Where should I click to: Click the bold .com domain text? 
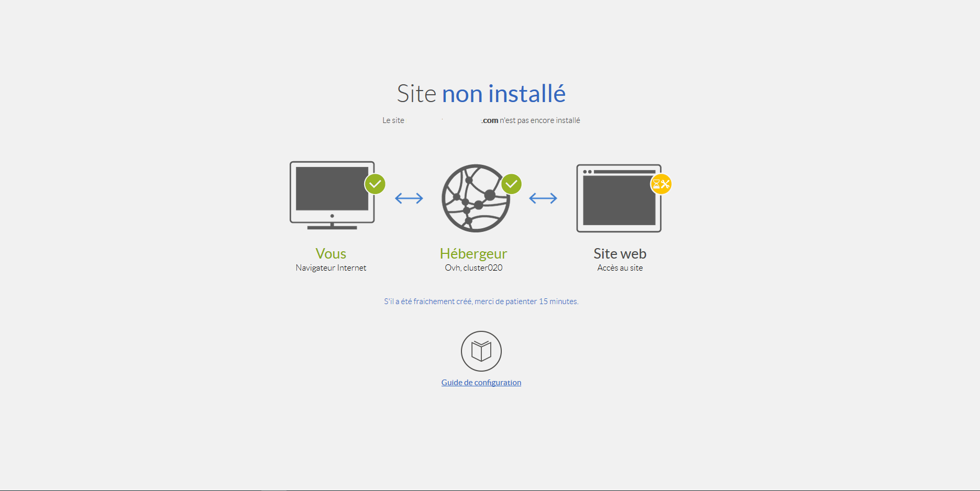(x=490, y=120)
